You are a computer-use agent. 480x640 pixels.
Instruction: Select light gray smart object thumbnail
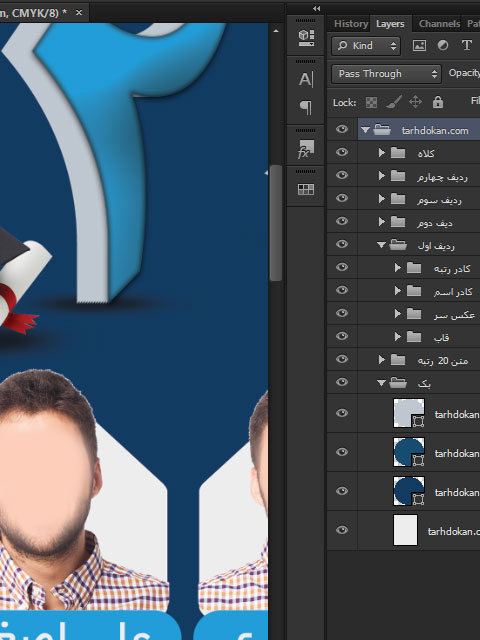(409, 413)
